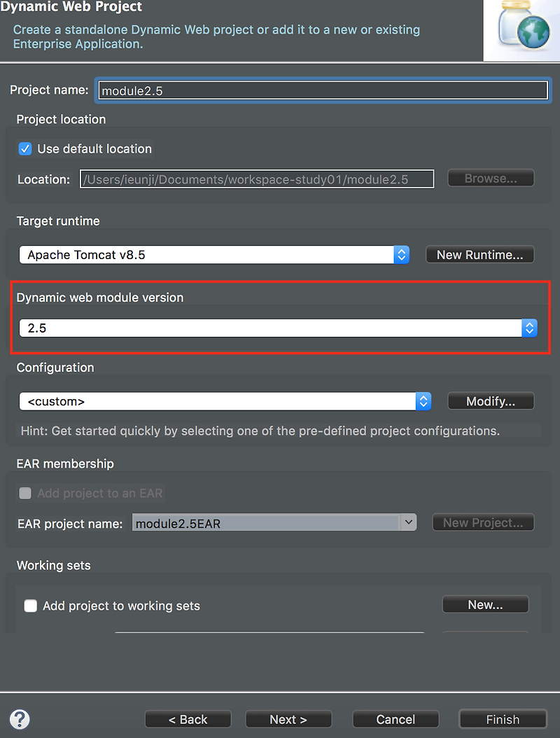This screenshot has width=560, height=738.
Task: Click the EAR project name dropdown arrow
Action: point(408,522)
